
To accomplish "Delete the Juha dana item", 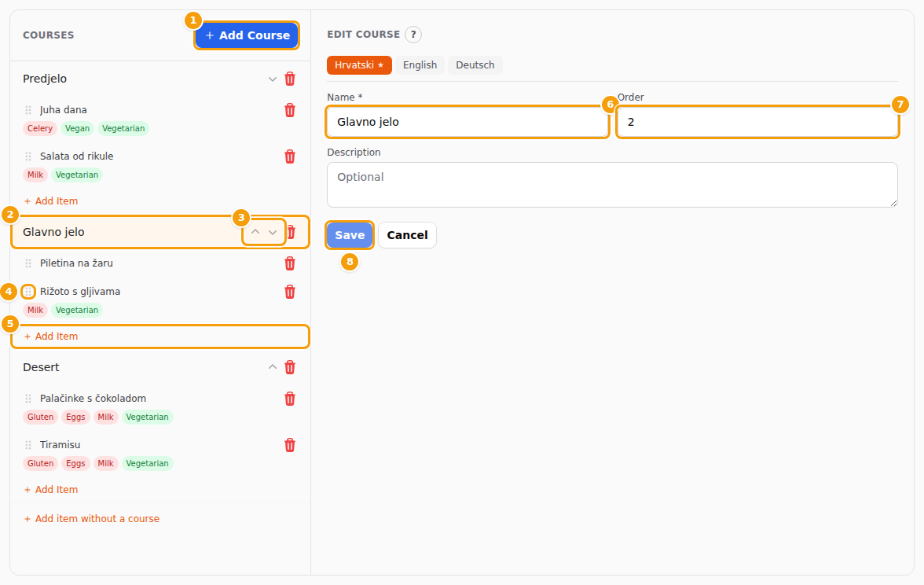I will (x=290, y=110).
